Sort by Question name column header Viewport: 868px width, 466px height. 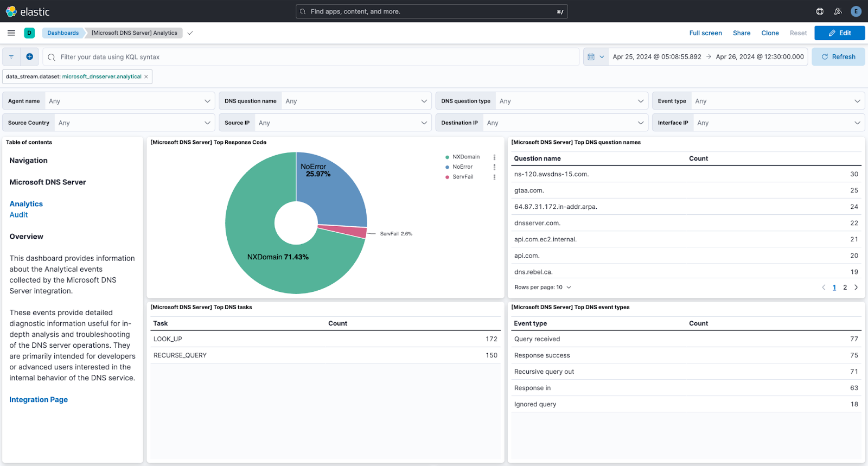pos(537,158)
